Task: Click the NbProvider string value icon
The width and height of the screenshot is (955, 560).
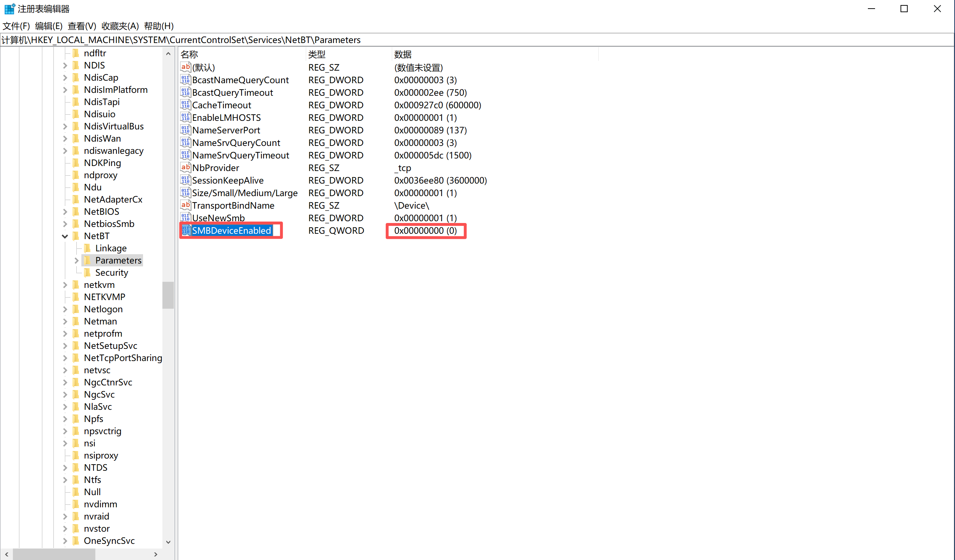Action: [x=185, y=167]
